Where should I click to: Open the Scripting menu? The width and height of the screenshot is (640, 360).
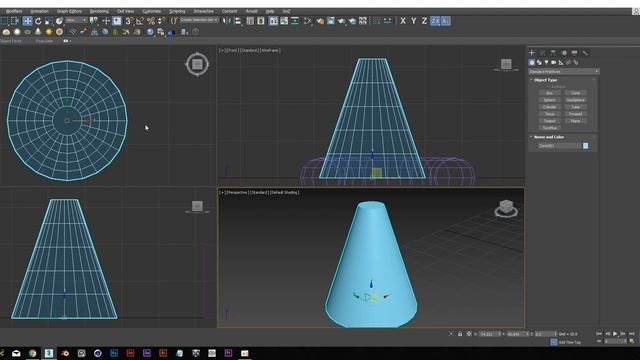tap(177, 11)
